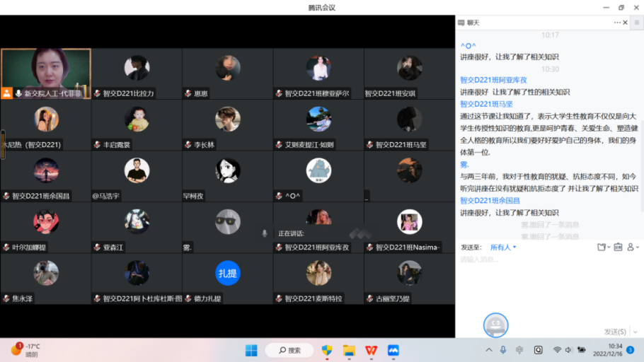This screenshot has height=362, width=644.
Task: Open WPS Office from the taskbar
Action: 371,350
